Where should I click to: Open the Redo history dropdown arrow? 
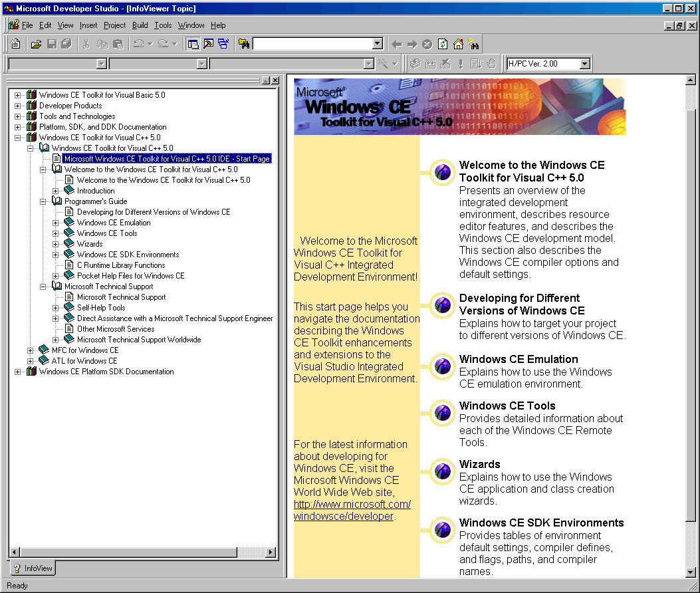coord(175,44)
